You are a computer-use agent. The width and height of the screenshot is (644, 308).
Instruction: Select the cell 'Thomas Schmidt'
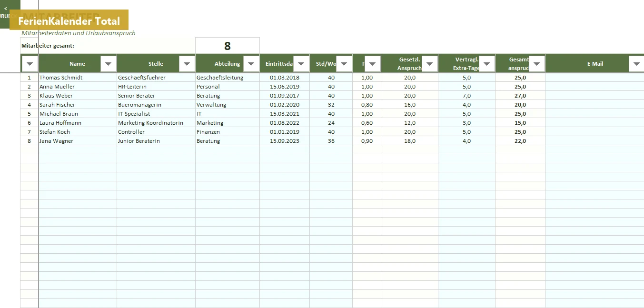pos(78,78)
